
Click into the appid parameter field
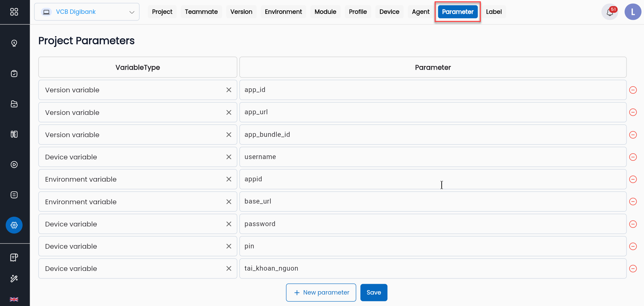433,179
